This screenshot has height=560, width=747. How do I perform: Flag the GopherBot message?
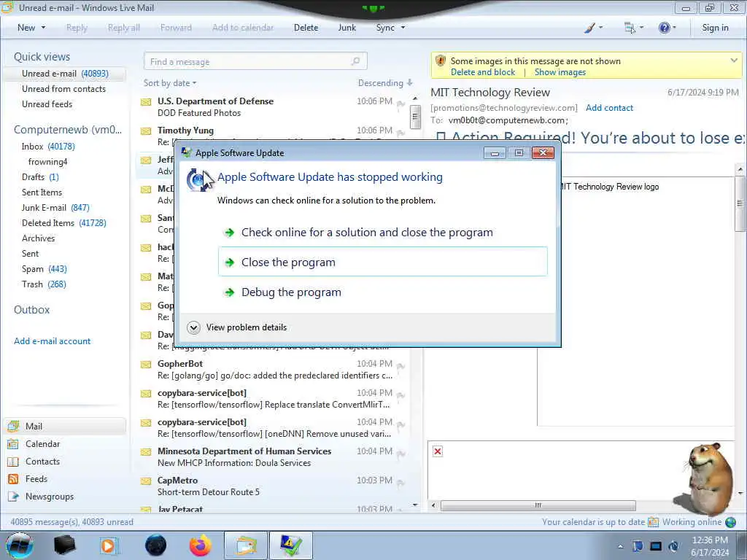click(400, 366)
